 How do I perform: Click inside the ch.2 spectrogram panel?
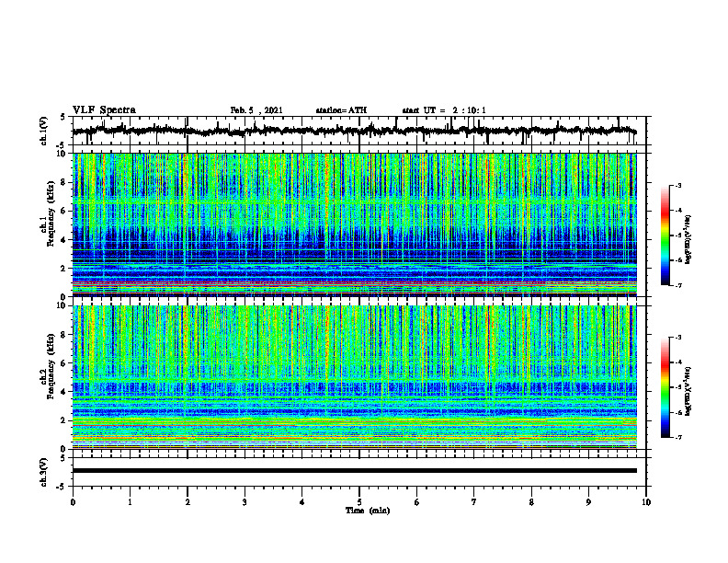point(354,377)
